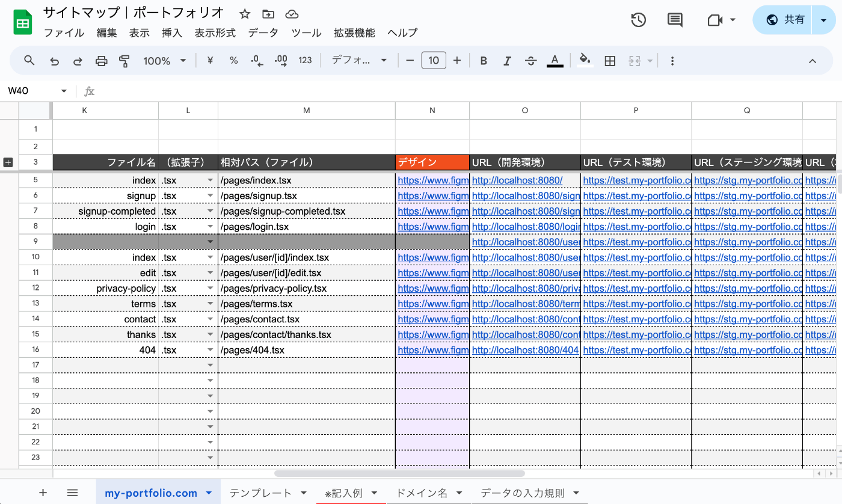Start a meeting camera icon
The width and height of the screenshot is (842, 504).
(x=714, y=20)
